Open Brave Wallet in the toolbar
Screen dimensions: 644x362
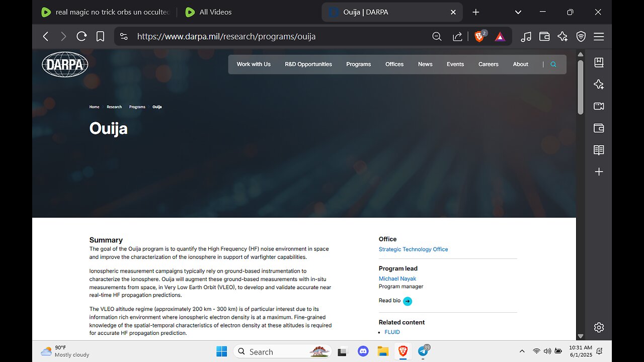click(x=544, y=36)
